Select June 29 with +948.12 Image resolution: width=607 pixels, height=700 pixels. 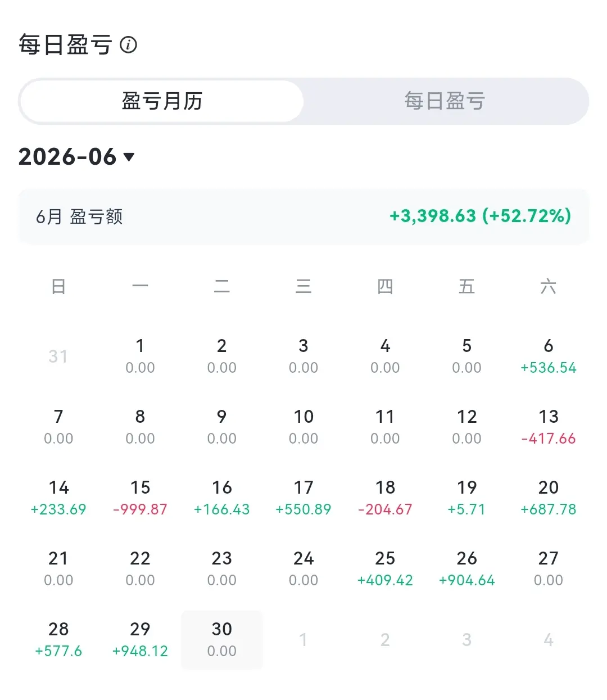pyautogui.click(x=140, y=640)
